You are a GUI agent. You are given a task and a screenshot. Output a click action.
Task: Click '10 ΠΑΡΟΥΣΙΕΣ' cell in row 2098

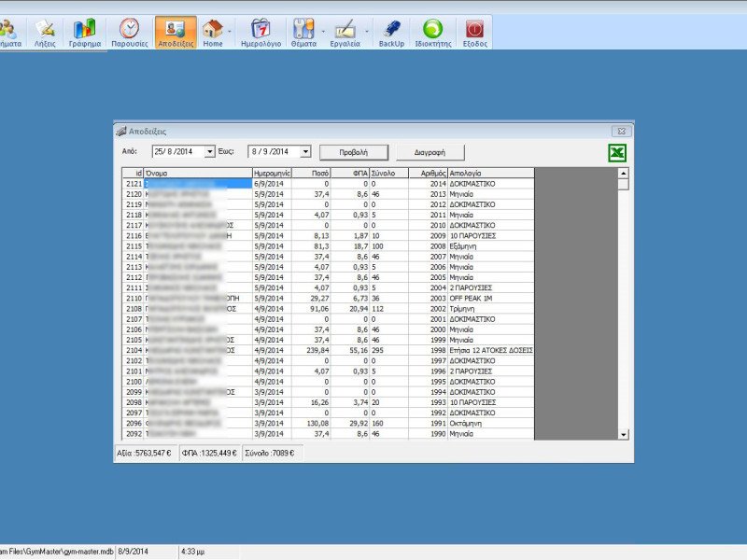(491, 402)
